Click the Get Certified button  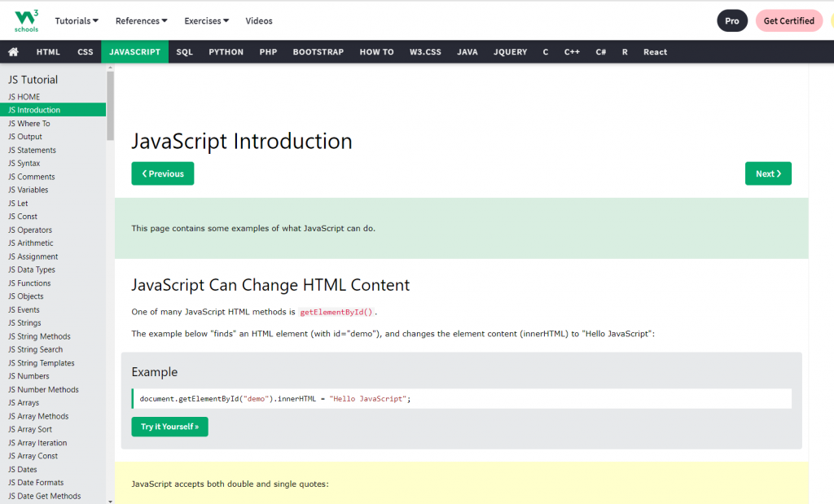coord(788,21)
